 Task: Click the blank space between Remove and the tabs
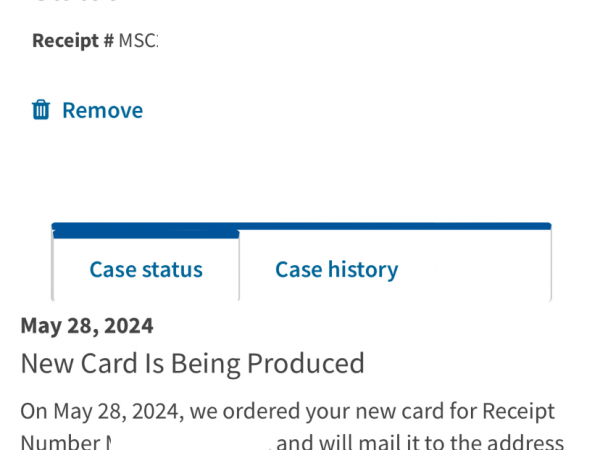[300, 170]
